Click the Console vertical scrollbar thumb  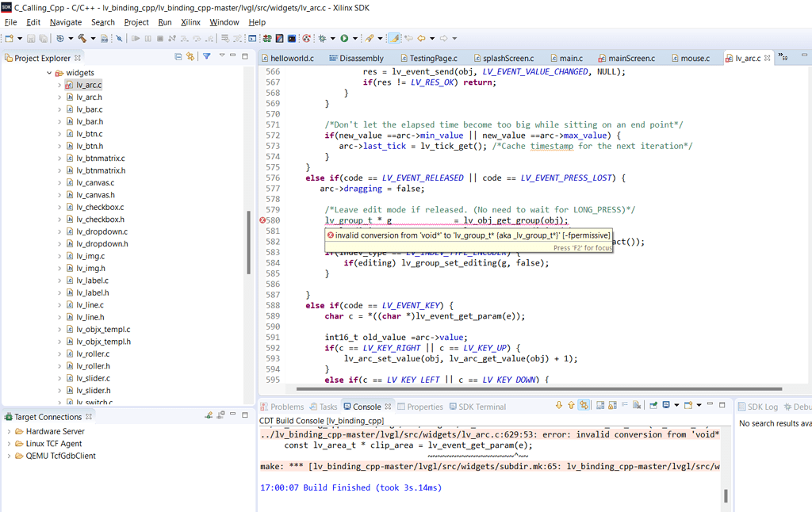tap(726, 496)
